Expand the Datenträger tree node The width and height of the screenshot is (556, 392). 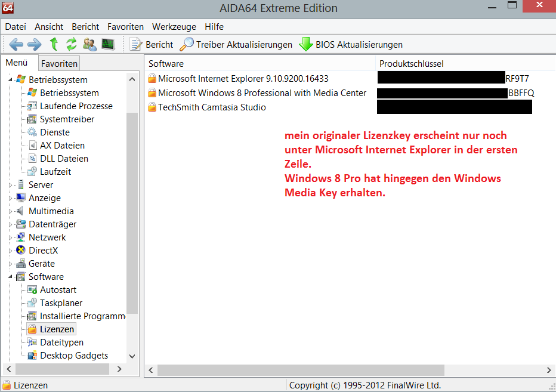click(10, 224)
